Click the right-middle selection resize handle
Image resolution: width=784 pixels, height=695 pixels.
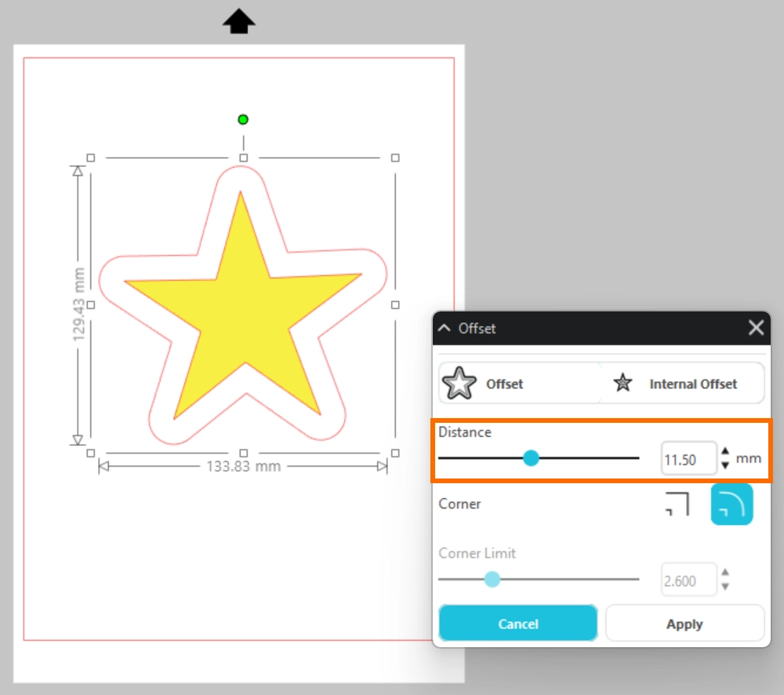click(x=395, y=304)
